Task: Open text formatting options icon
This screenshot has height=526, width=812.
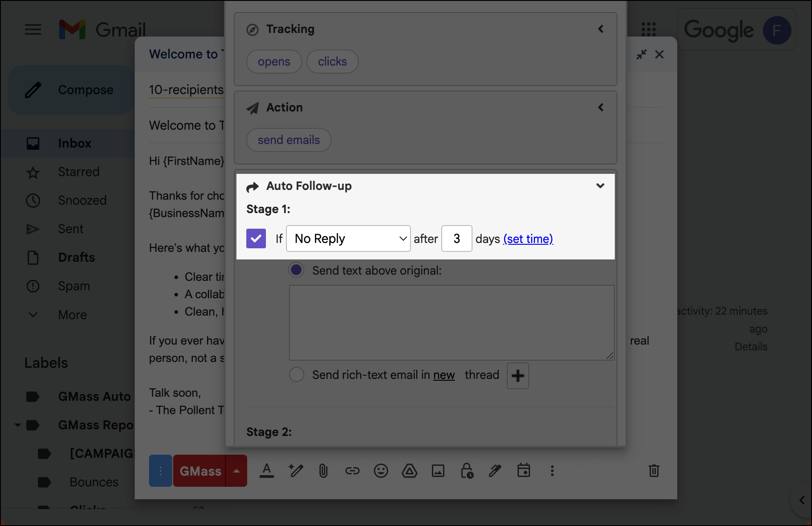Action: click(x=267, y=471)
